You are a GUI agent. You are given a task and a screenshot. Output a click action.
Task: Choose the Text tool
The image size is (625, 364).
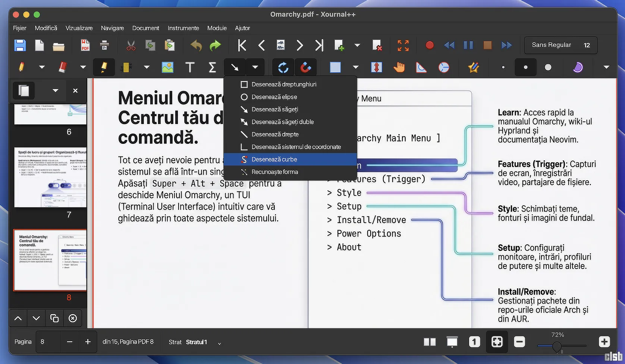190,67
